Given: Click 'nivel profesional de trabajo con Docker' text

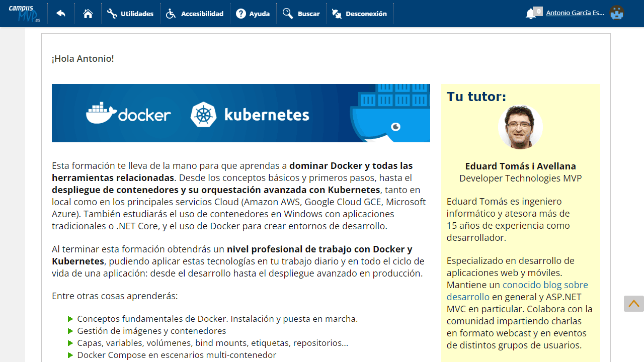Looking at the screenshot, I should (x=319, y=249).
